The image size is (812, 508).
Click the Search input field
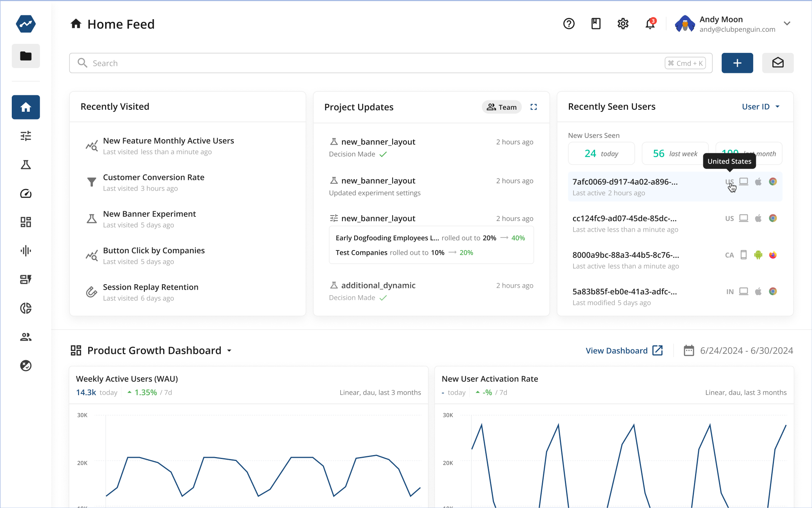tap(391, 63)
